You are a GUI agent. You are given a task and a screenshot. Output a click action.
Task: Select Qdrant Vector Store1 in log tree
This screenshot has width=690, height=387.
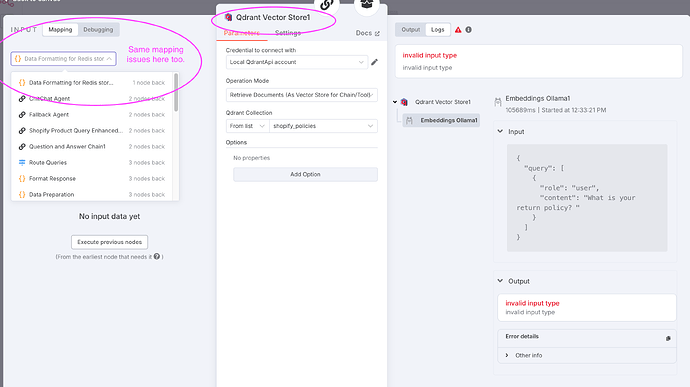[x=443, y=102]
